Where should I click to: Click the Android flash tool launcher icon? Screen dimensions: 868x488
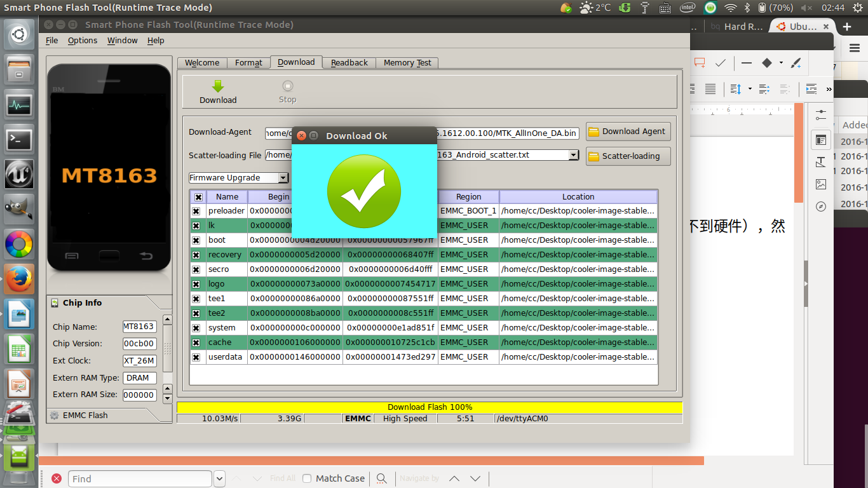[19, 457]
